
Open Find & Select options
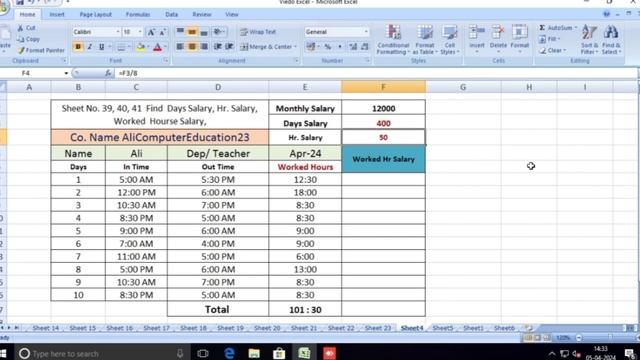coord(611,40)
